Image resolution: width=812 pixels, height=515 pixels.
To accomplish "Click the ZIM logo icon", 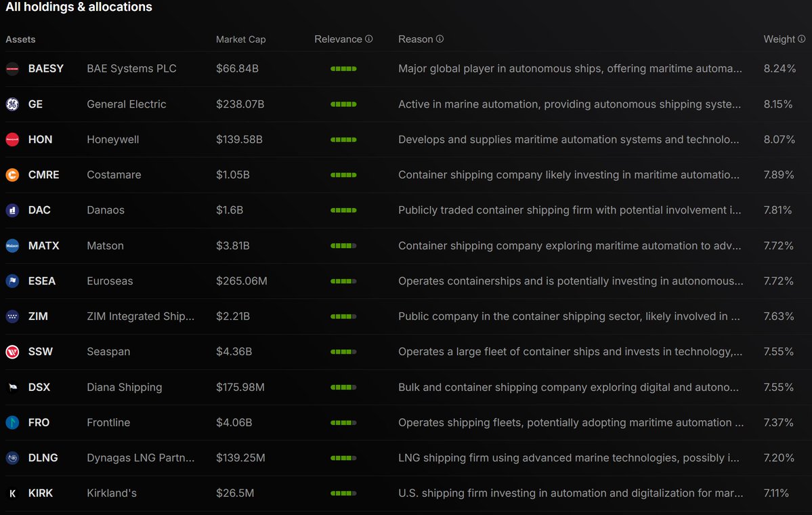I will [12, 316].
